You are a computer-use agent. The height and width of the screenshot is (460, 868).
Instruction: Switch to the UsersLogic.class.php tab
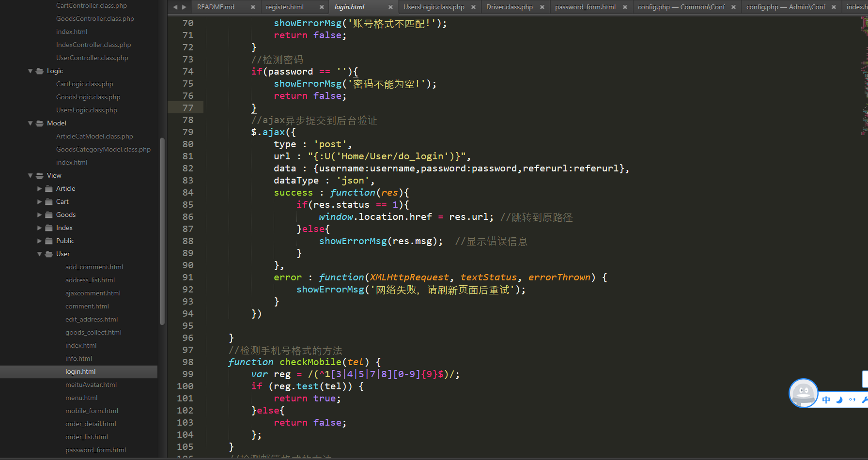coord(434,7)
